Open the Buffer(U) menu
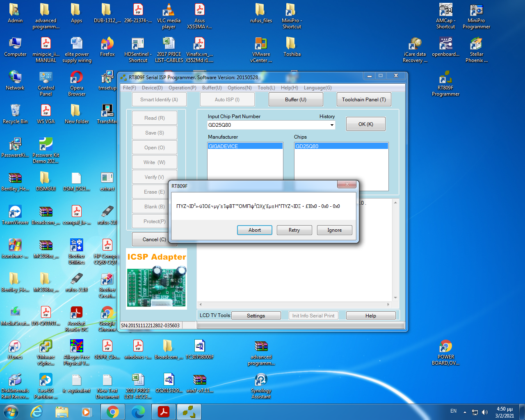 coord(212,88)
